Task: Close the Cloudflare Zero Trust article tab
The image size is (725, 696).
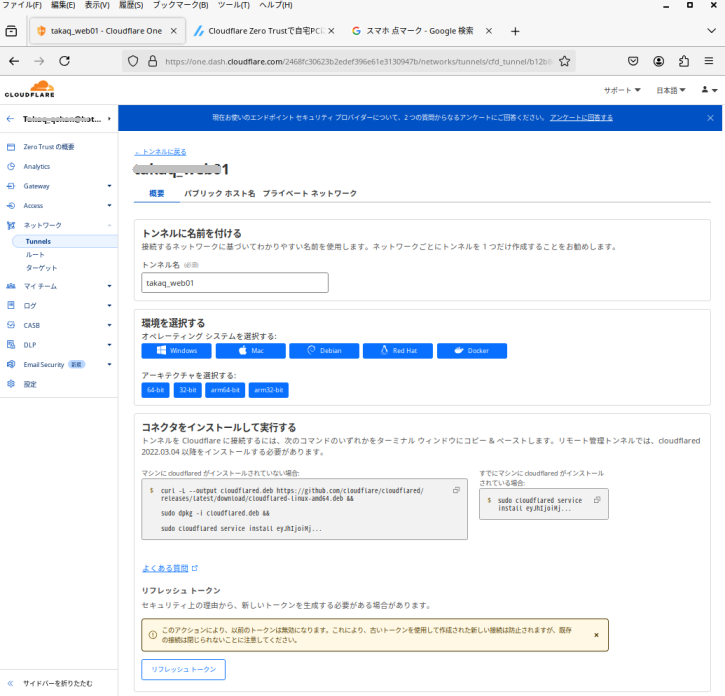Action: tap(331, 31)
